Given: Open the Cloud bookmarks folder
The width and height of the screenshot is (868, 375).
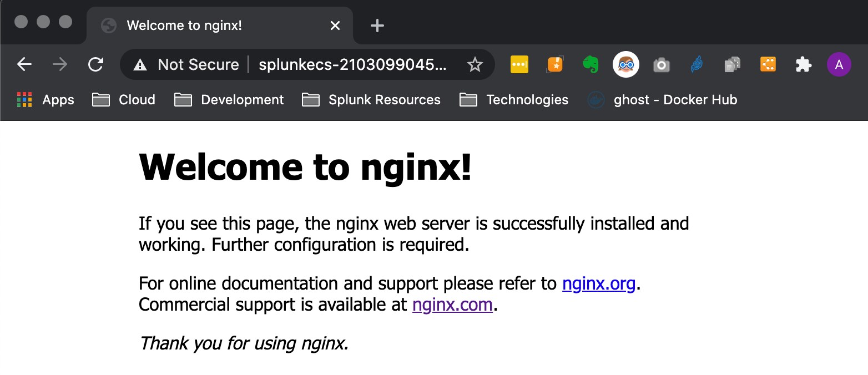Looking at the screenshot, I should coord(124,100).
